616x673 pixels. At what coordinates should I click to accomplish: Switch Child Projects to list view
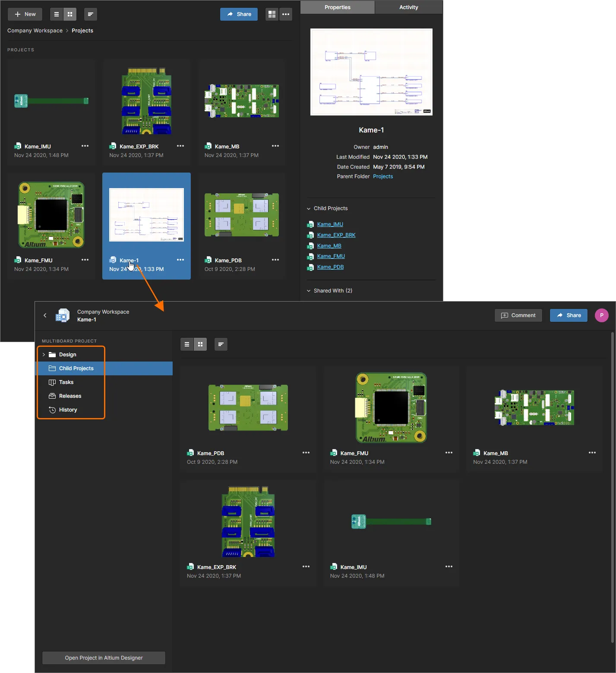coord(187,344)
